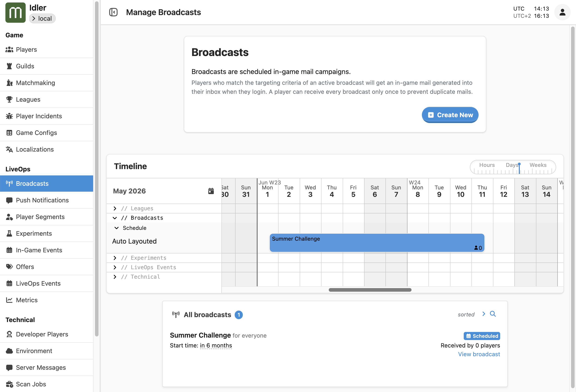
Task: Open Scan Jobs from the sidebar
Action: click(31, 384)
